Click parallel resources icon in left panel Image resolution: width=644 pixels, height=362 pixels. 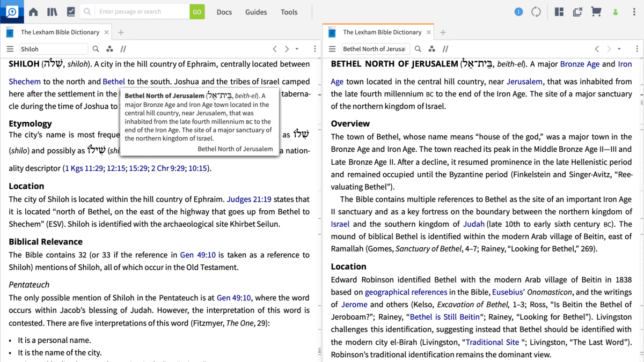point(123,49)
